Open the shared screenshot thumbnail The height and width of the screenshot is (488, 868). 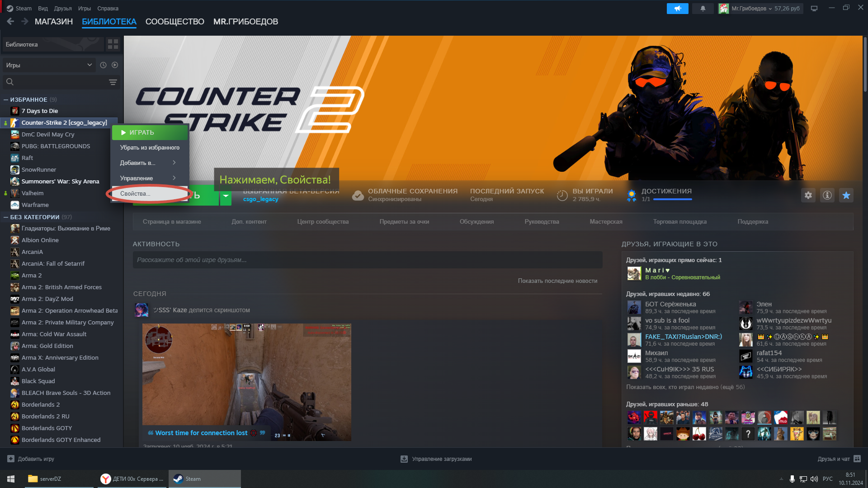coord(247,382)
